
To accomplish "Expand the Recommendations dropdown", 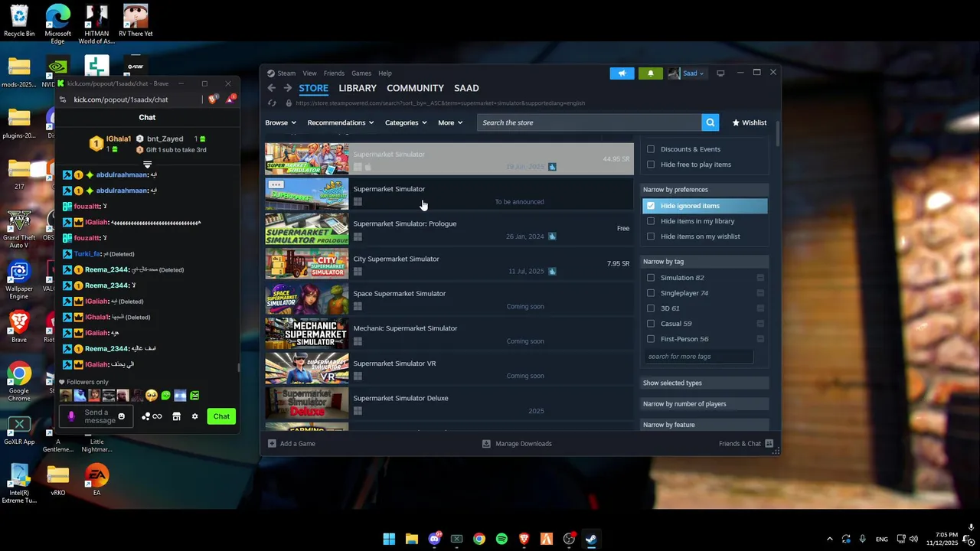I will [341, 122].
